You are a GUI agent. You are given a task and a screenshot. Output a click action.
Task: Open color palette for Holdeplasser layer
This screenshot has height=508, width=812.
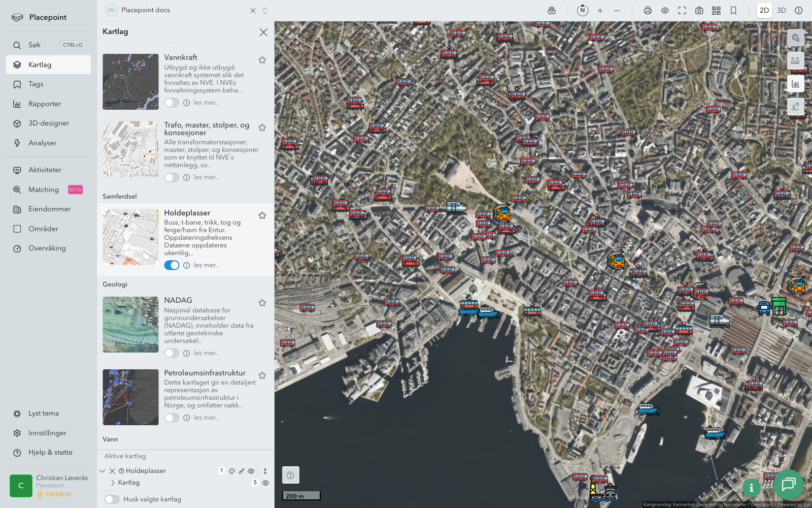click(x=232, y=471)
